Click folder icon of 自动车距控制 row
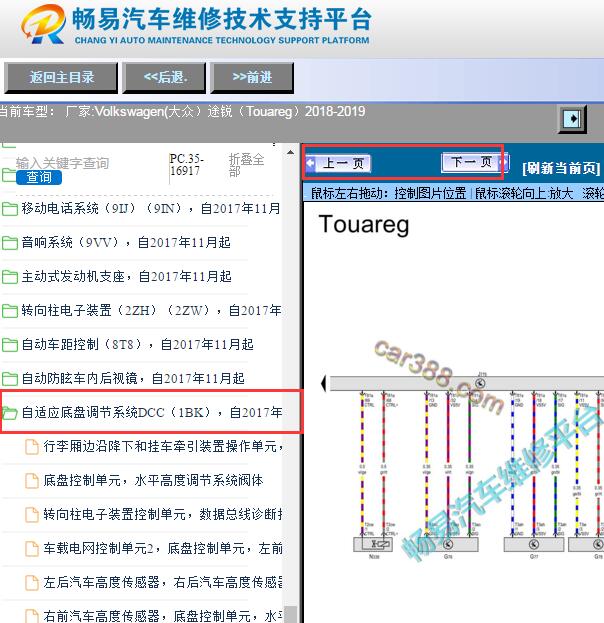This screenshot has width=604, height=623. [x=10, y=344]
